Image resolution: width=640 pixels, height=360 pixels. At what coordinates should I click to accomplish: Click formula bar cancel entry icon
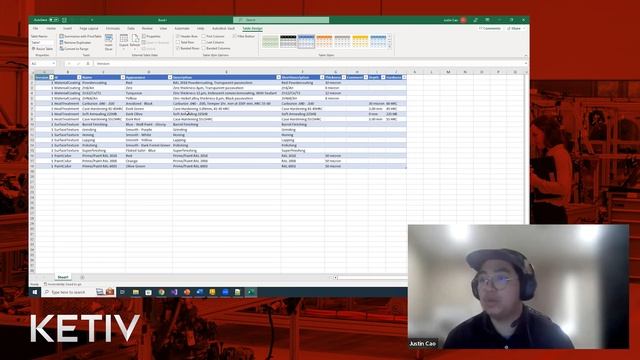coord(69,64)
